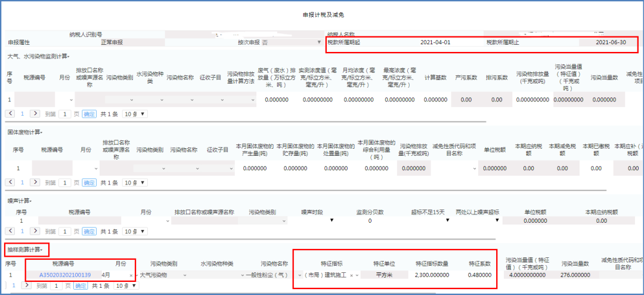The image size is (644, 295).
Task: Clear the 建筑施工 特征指标 selection with x
Action: pyautogui.click(x=352, y=275)
